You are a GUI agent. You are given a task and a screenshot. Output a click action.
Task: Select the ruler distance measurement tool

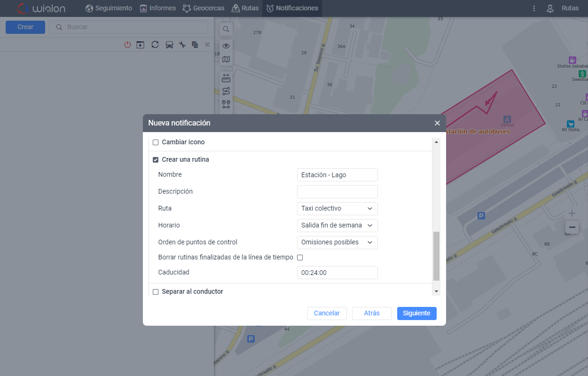tap(226, 78)
